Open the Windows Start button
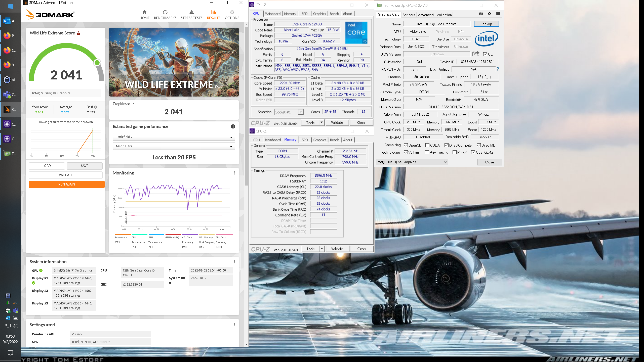Screen dimensions: 644x362 10,6
